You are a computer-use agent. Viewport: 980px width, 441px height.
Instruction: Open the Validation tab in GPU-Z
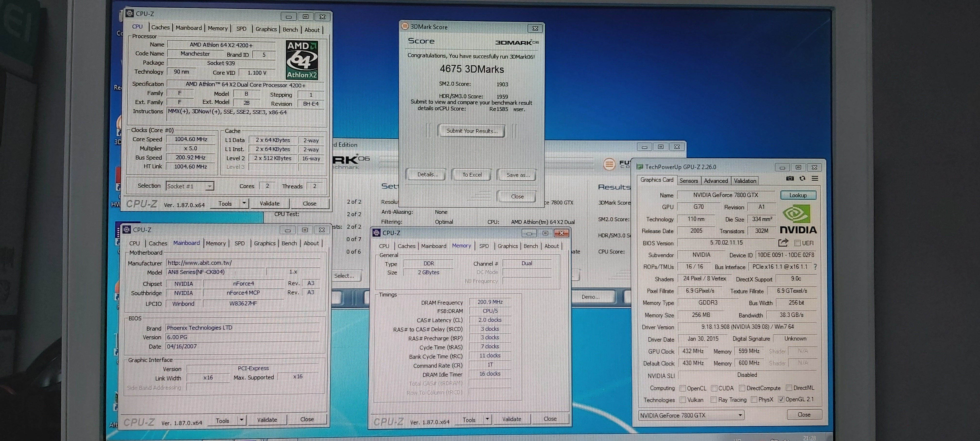[x=744, y=181]
